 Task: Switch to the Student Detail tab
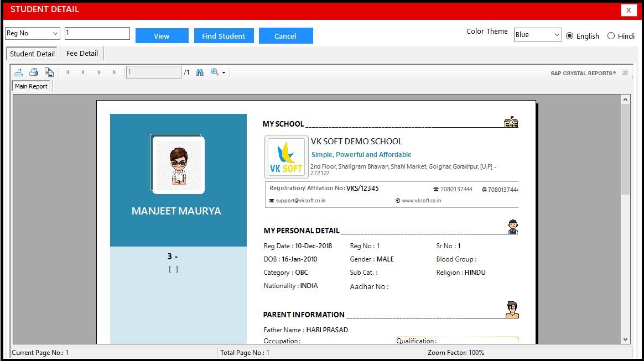(33, 54)
